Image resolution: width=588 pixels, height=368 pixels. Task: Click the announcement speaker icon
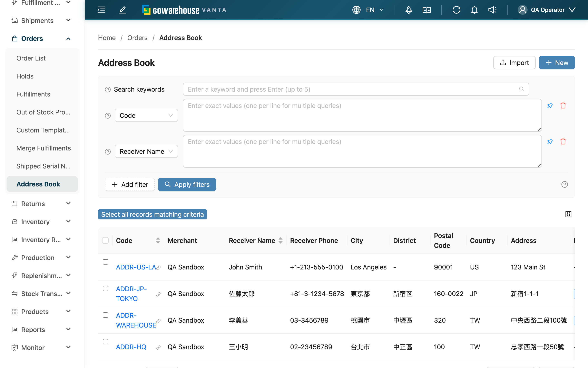tap(492, 10)
